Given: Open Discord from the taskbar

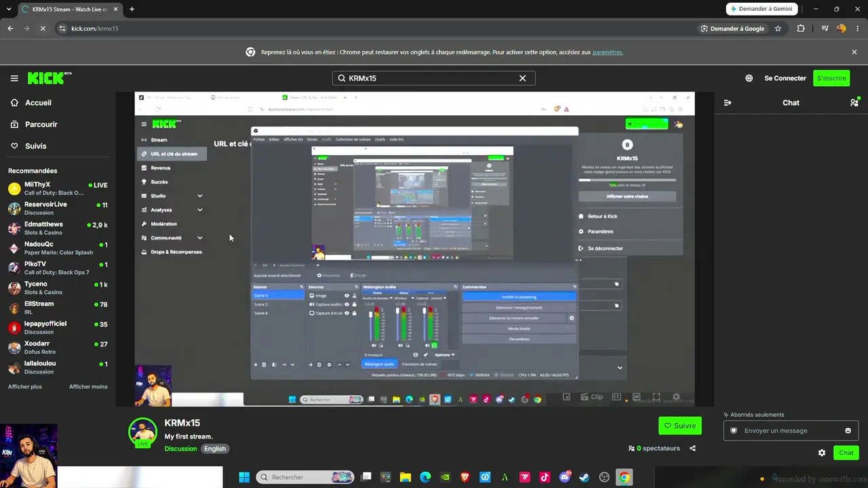Looking at the screenshot, I should [x=565, y=477].
